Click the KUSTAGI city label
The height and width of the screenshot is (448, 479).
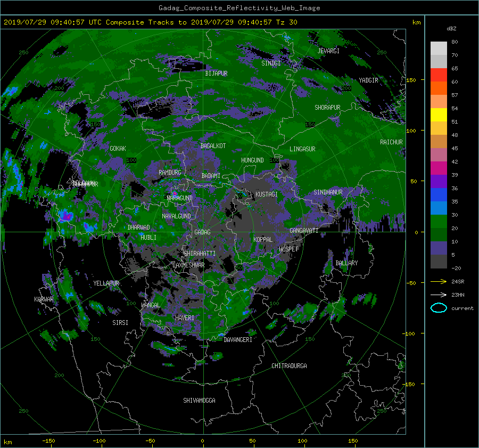[267, 194]
